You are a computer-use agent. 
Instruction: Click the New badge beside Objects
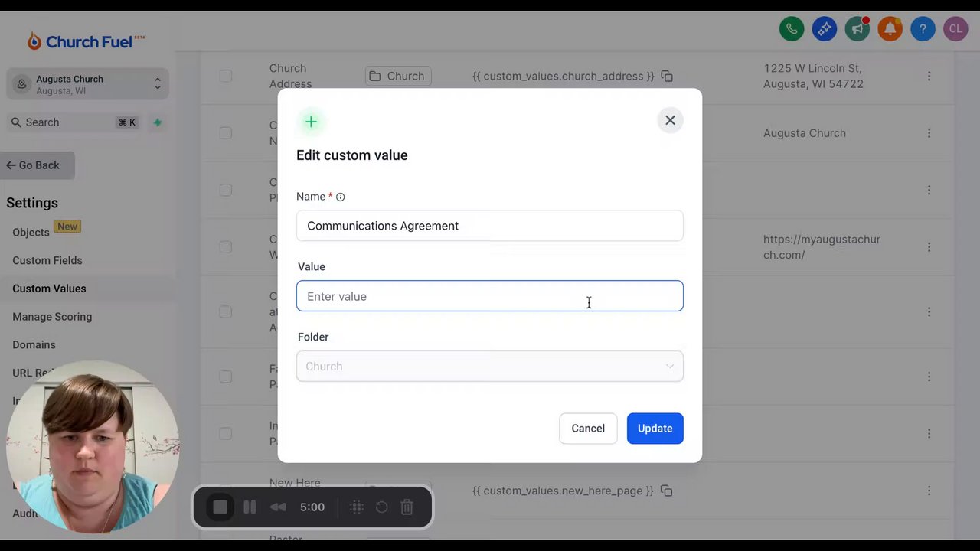point(67,227)
